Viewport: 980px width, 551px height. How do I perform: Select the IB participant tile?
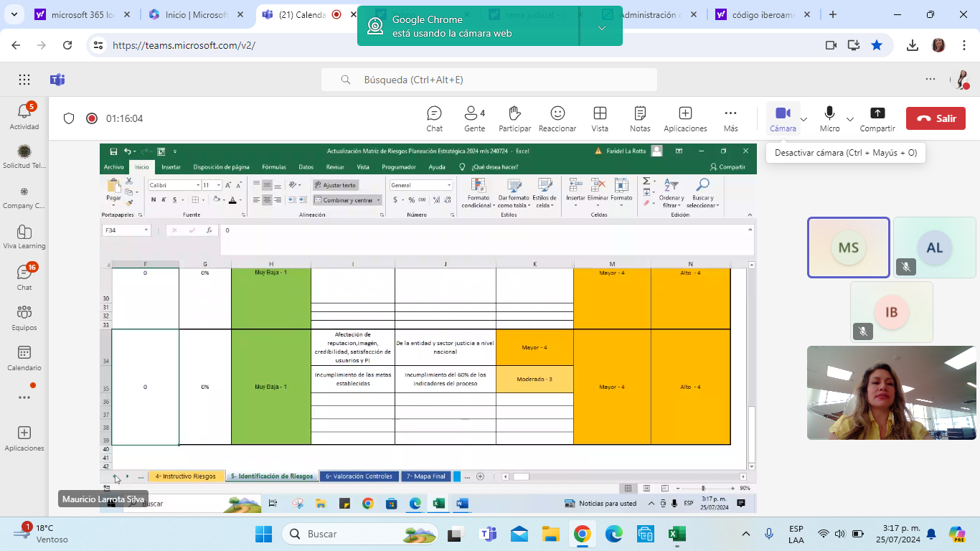pos(892,312)
